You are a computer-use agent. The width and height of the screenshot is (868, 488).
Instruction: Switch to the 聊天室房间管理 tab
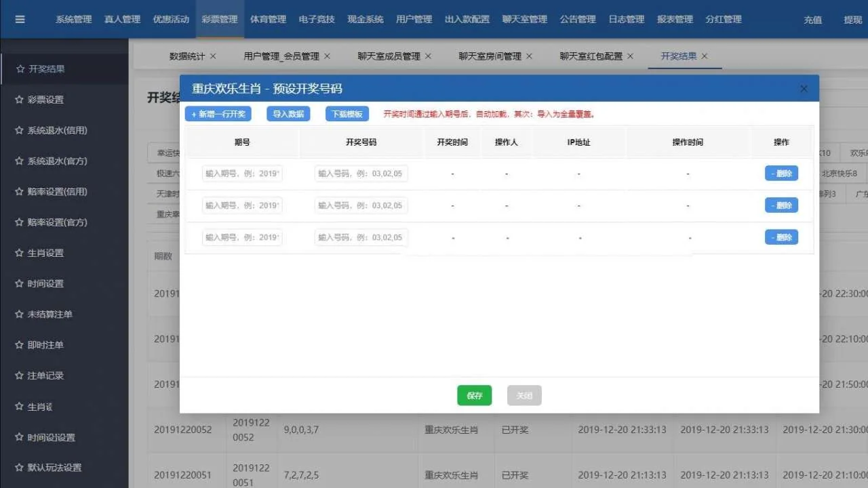(490, 56)
